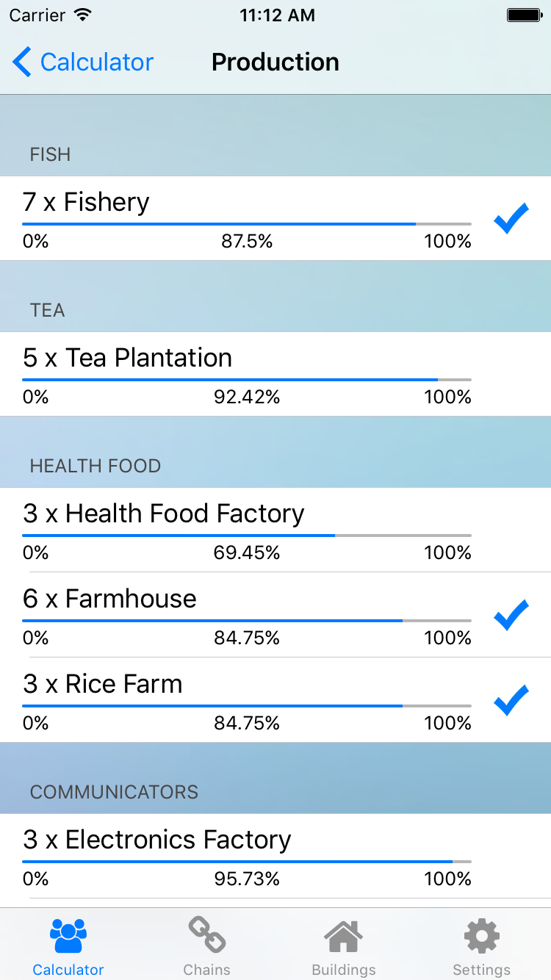Toggle the Fishery checkmark
This screenshot has width=551, height=980.
[511, 218]
